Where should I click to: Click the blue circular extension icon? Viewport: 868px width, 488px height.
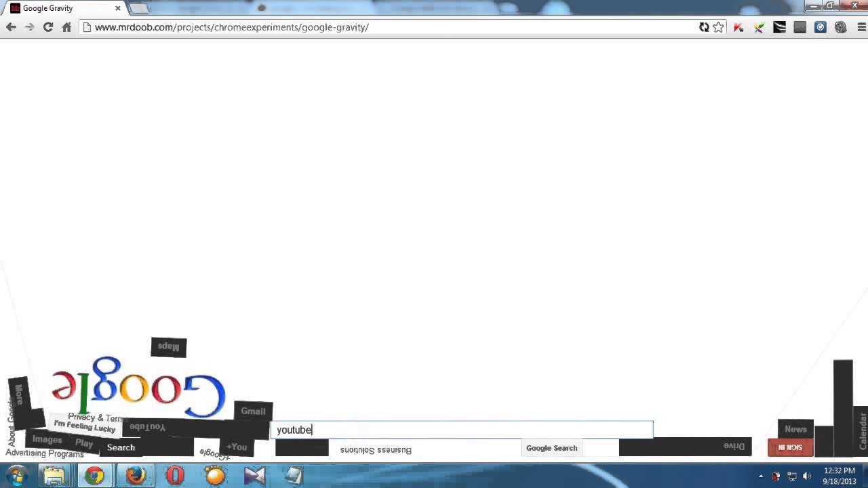point(821,27)
